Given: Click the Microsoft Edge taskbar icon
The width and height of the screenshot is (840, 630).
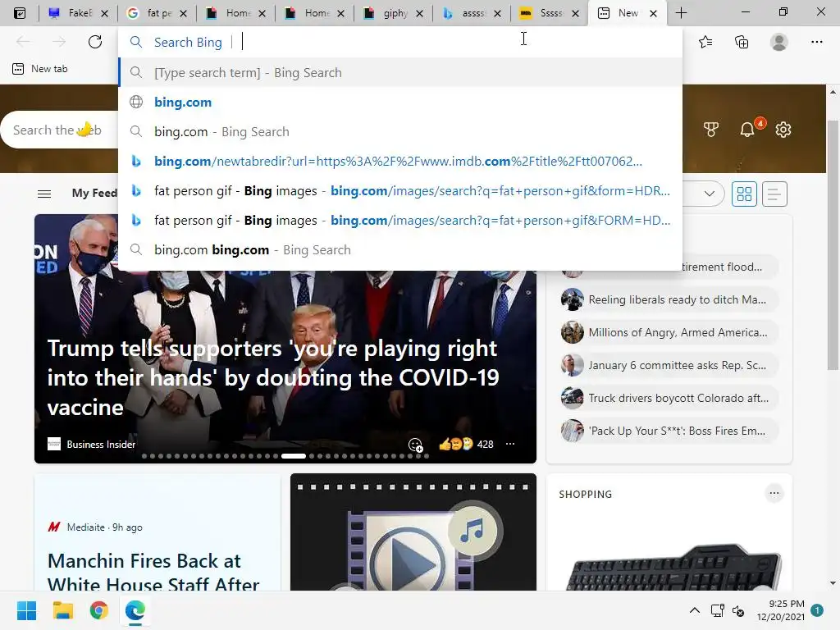Looking at the screenshot, I should (135, 610).
